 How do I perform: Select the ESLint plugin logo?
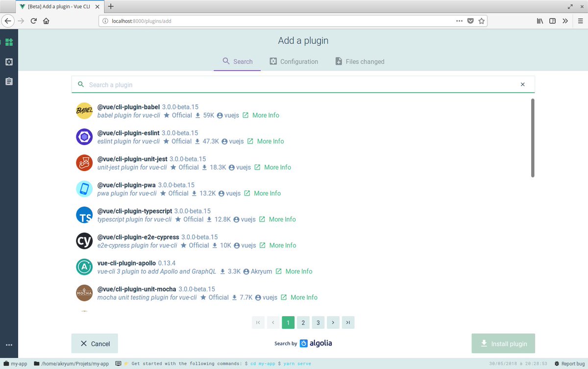(84, 137)
